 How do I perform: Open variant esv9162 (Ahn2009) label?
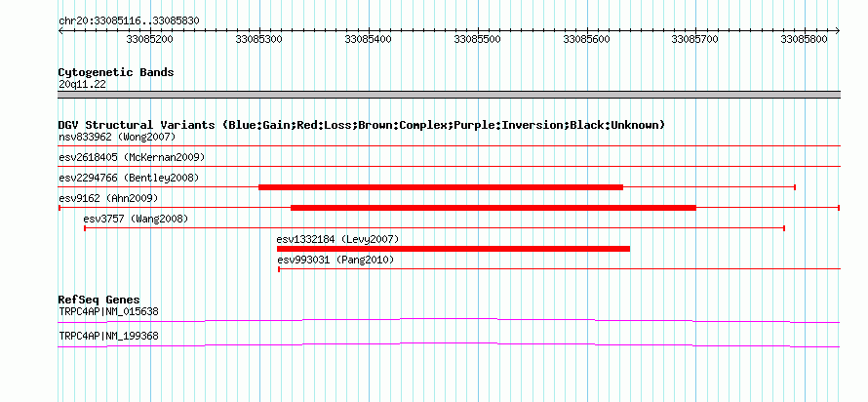(108, 198)
